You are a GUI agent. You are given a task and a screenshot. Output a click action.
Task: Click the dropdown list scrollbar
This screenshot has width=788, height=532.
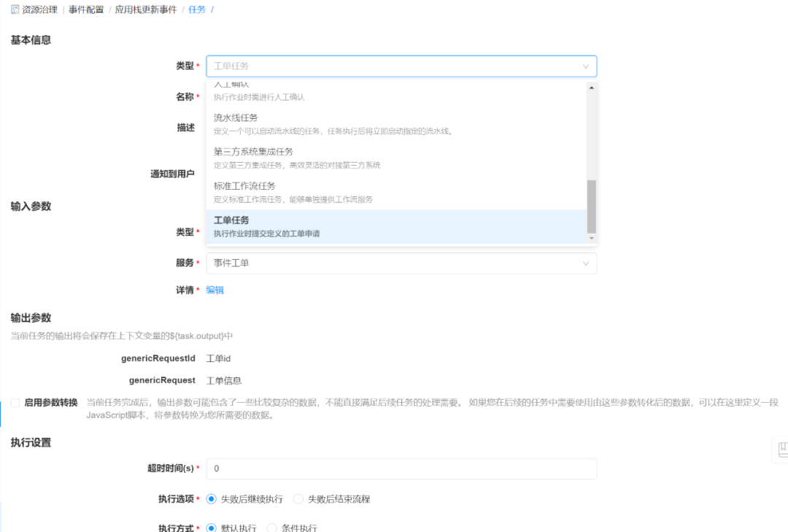tap(593, 204)
